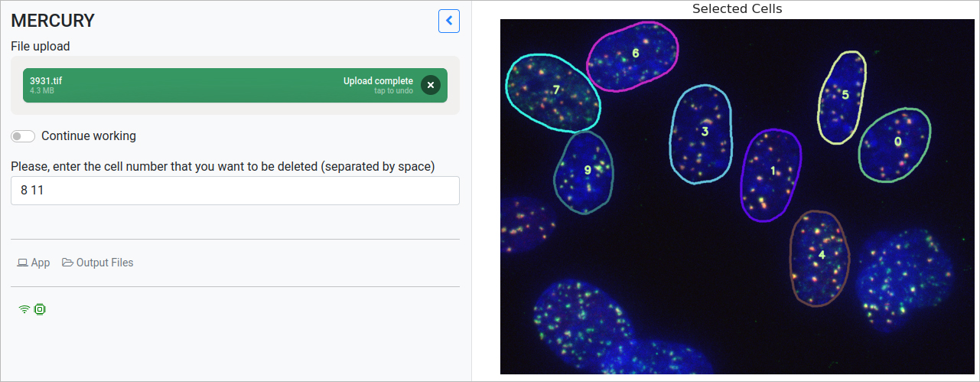This screenshot has height=382, width=980.
Task: Select the yellow-outlined cell number 5
Action: [845, 96]
